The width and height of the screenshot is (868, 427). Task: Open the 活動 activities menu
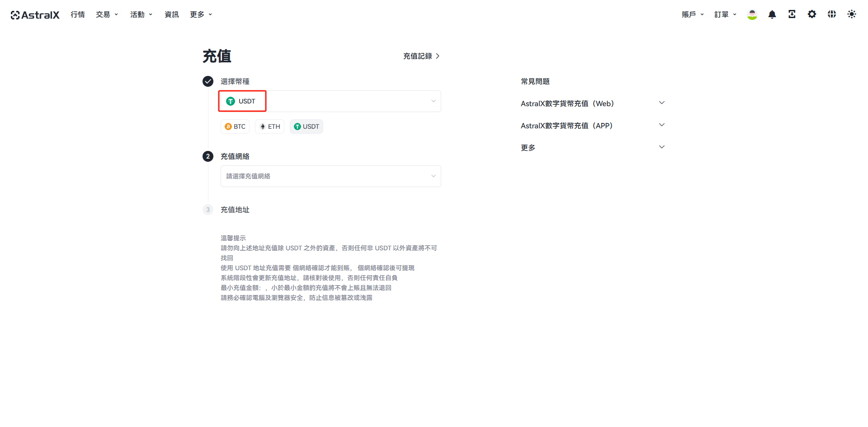pyautogui.click(x=141, y=14)
